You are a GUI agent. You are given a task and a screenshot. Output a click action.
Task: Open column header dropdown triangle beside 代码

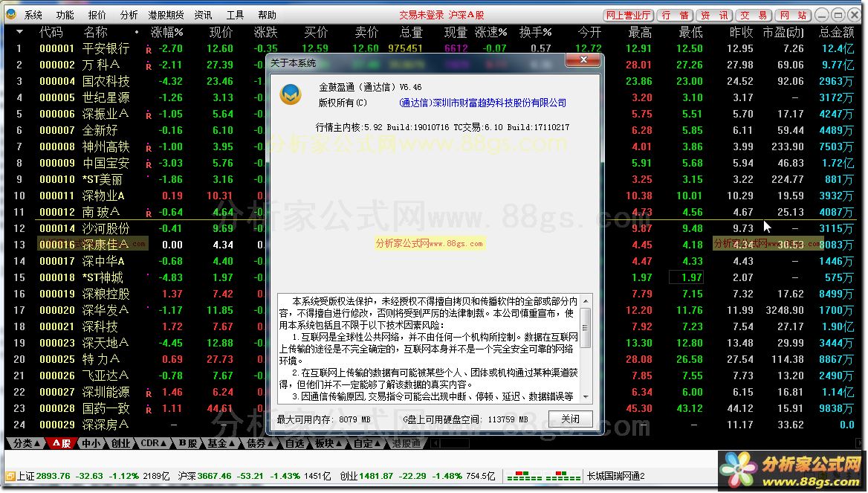pyautogui.click(x=20, y=32)
